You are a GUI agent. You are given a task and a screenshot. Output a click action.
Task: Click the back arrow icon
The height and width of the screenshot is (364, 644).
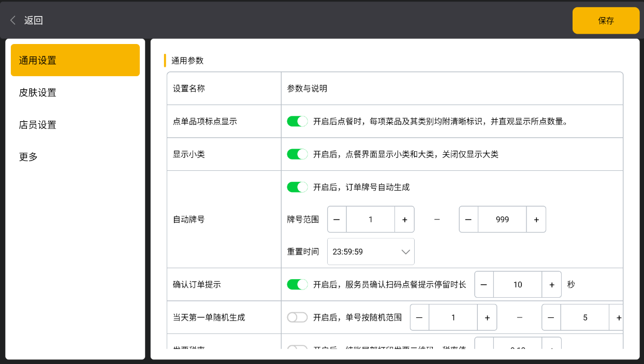[x=13, y=20]
